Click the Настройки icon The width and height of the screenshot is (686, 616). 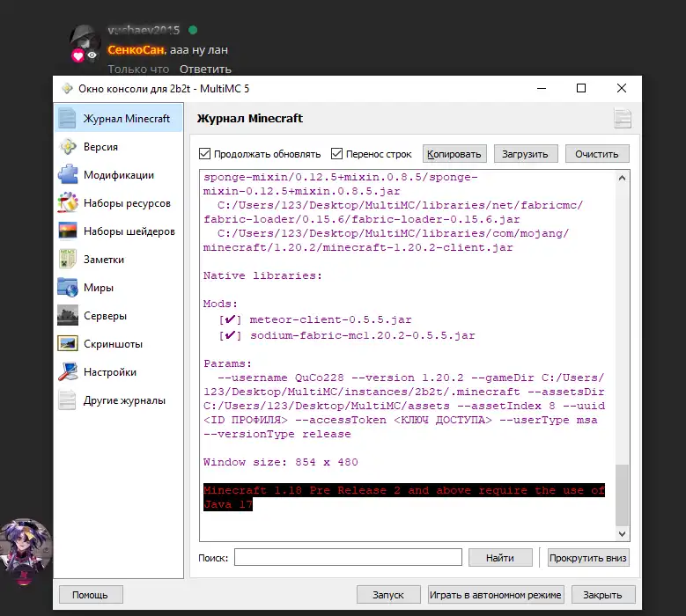[68, 371]
